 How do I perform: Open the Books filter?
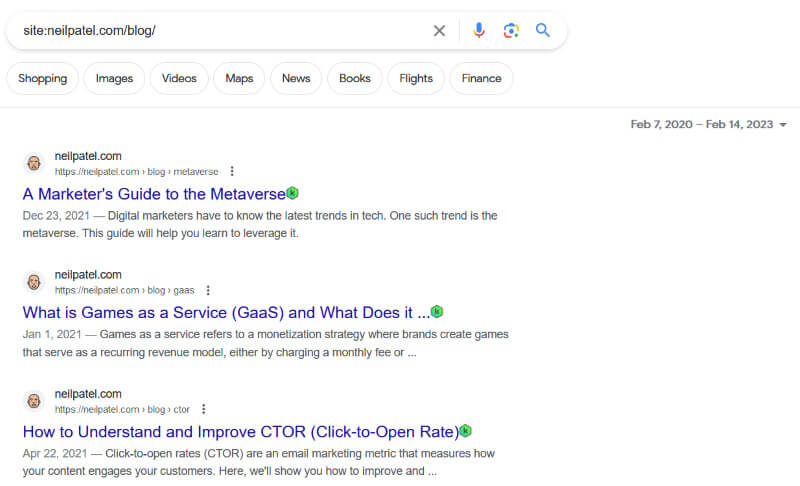[x=355, y=79]
